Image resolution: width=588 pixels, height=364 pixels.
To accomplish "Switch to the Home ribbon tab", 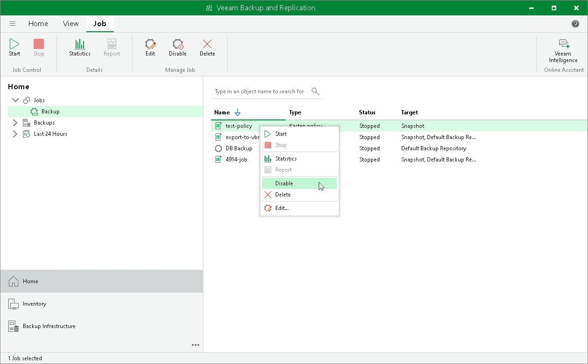I will 38,24.
